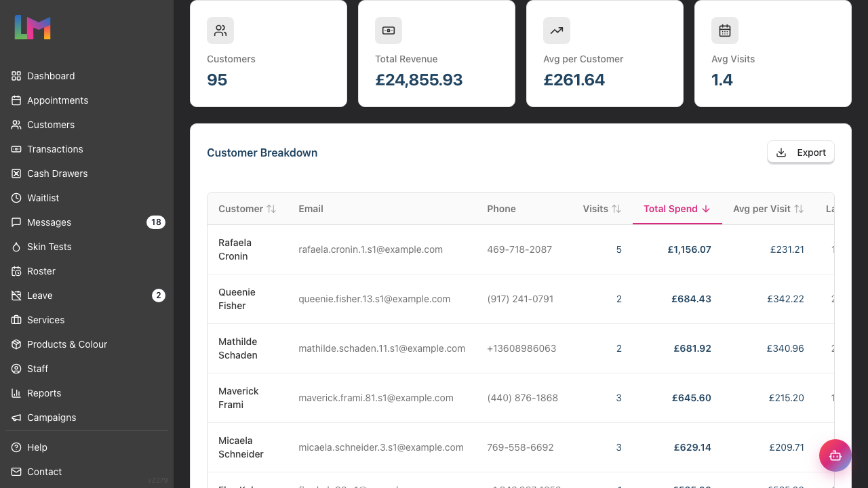
Task: Click the Roster calendar-clock icon
Action: (16, 271)
